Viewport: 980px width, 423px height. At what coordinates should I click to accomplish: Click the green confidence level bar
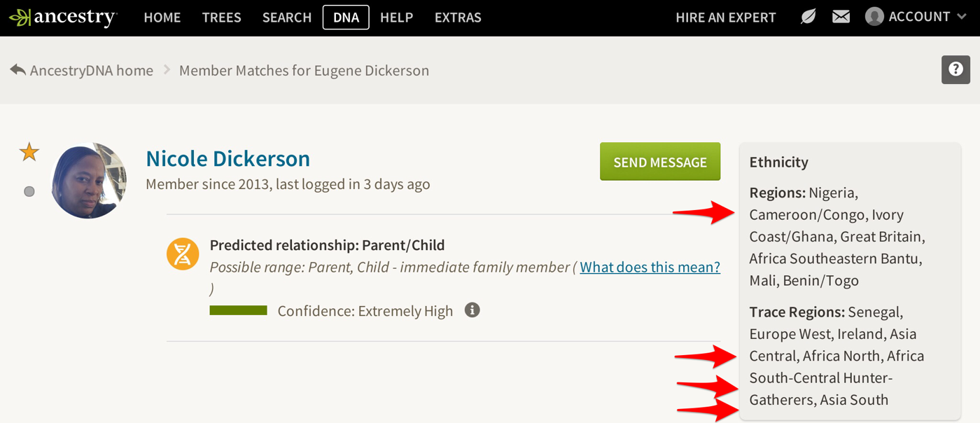click(x=239, y=310)
